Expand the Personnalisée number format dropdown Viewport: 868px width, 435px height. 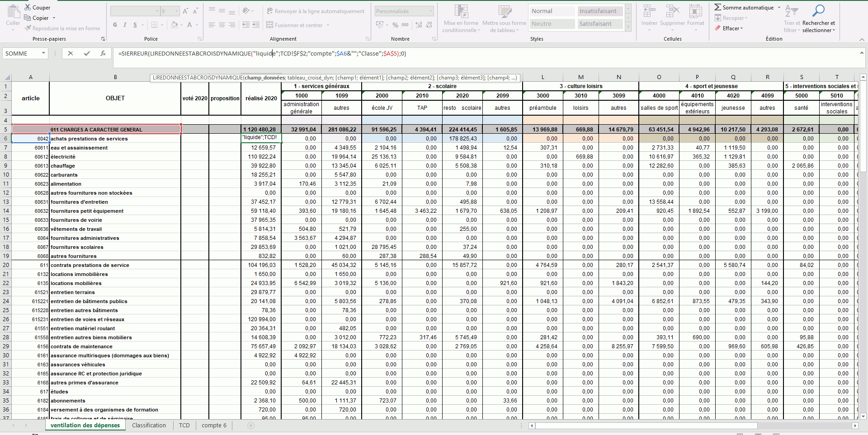(430, 11)
